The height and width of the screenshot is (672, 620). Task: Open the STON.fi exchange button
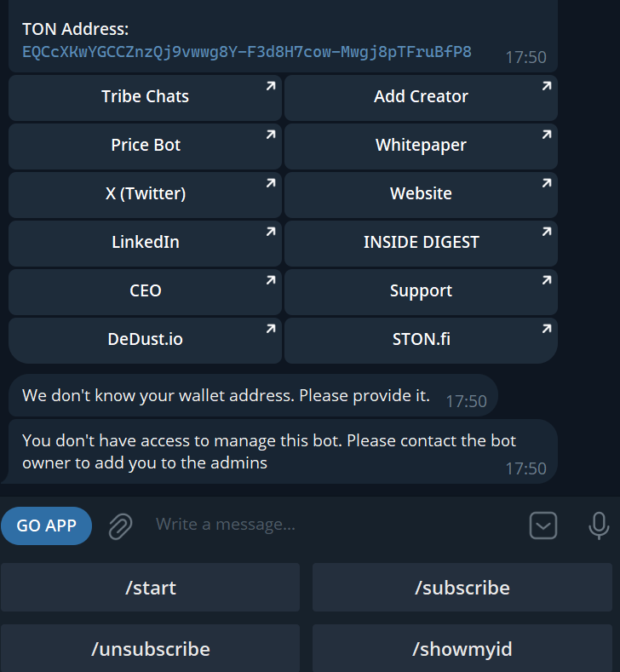421,340
